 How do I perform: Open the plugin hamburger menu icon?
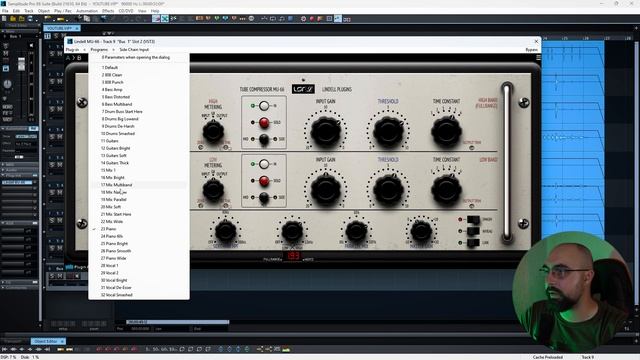[538, 58]
